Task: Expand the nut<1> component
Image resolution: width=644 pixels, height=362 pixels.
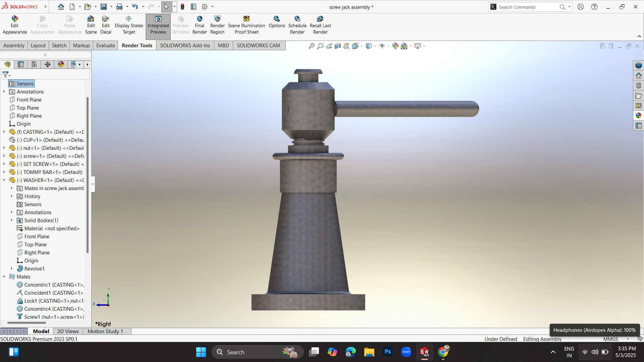Action: [x=4, y=148]
